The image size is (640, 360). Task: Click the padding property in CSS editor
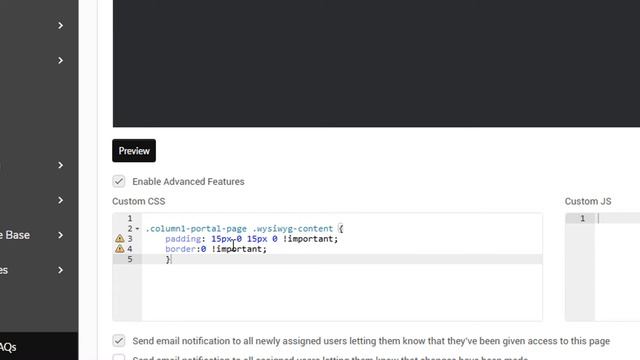183,239
